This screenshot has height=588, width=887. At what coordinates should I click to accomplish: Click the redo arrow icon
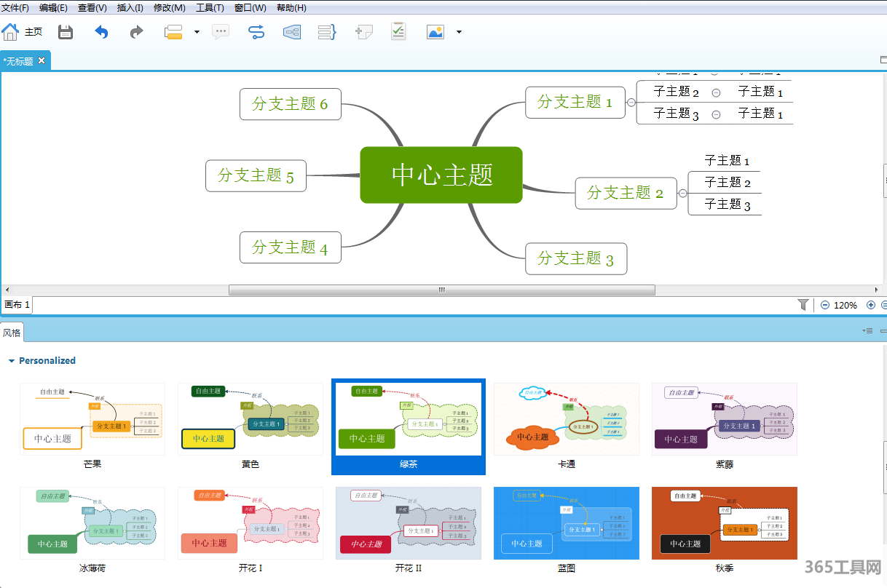(136, 32)
